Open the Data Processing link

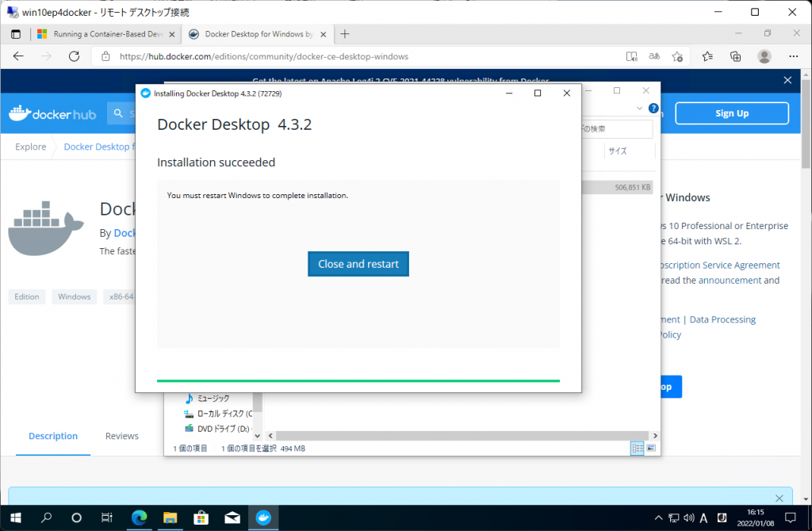tap(722, 319)
